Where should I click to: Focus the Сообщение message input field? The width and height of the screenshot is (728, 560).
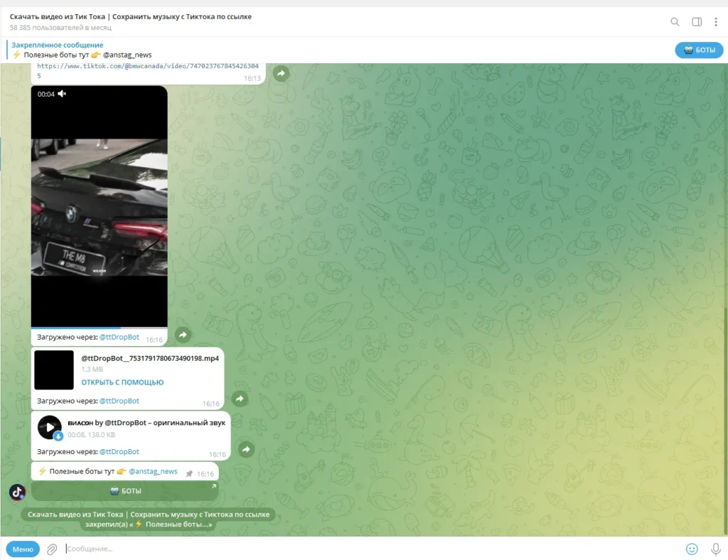click(371, 549)
